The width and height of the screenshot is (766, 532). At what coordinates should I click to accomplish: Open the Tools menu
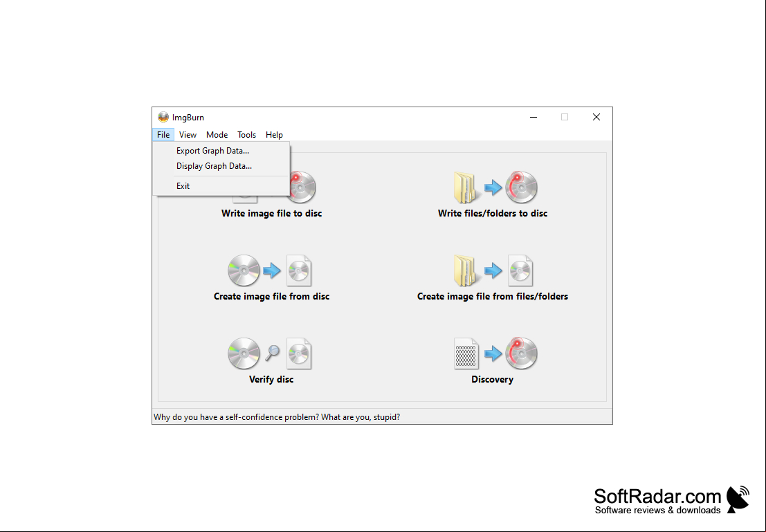coord(247,135)
